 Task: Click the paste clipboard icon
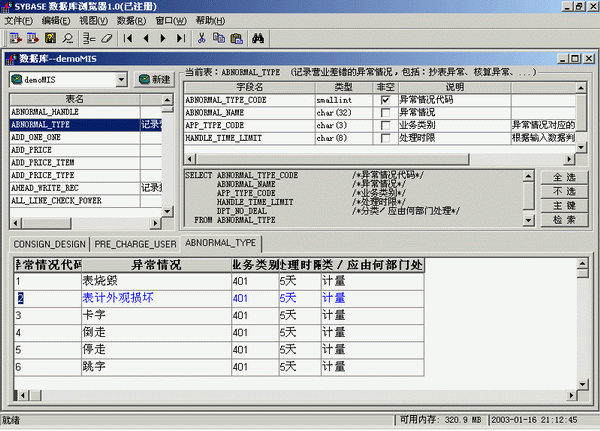(235, 38)
